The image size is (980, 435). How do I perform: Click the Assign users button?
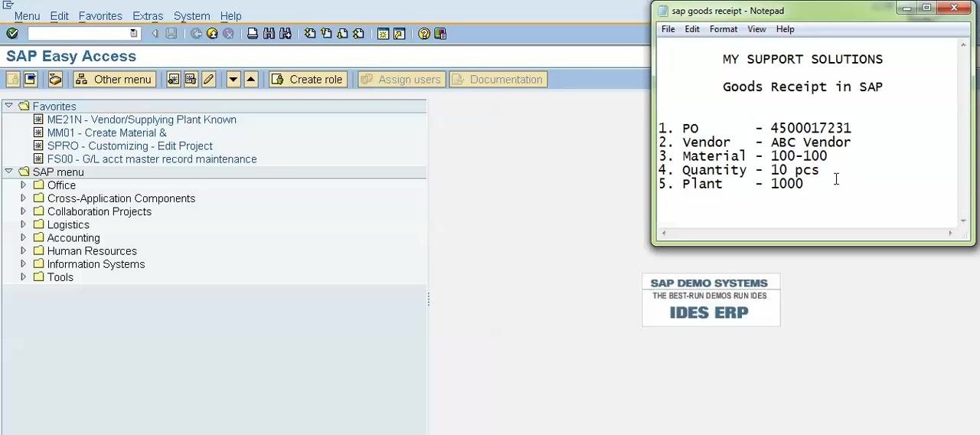402,79
